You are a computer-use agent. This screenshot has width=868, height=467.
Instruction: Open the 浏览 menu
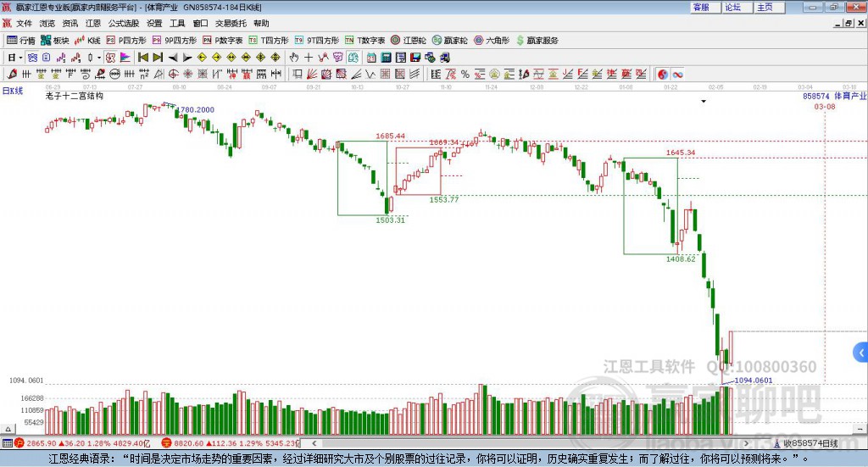47,23
